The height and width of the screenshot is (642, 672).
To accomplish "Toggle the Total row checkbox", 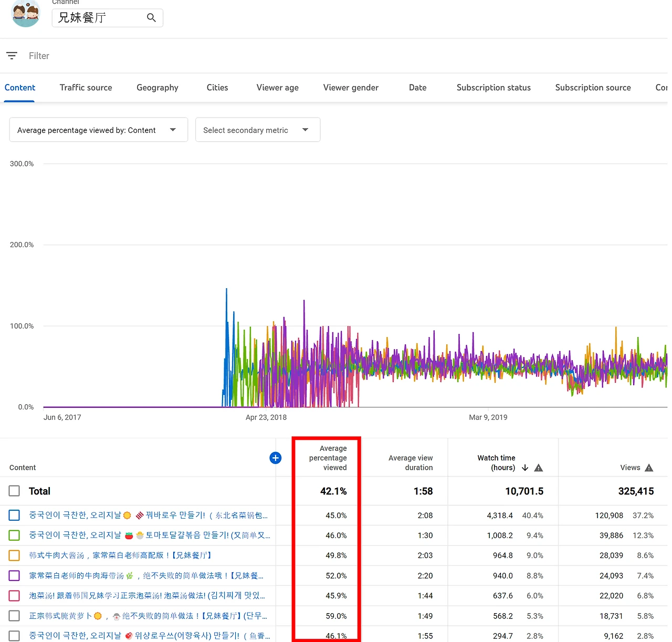I will tap(14, 491).
